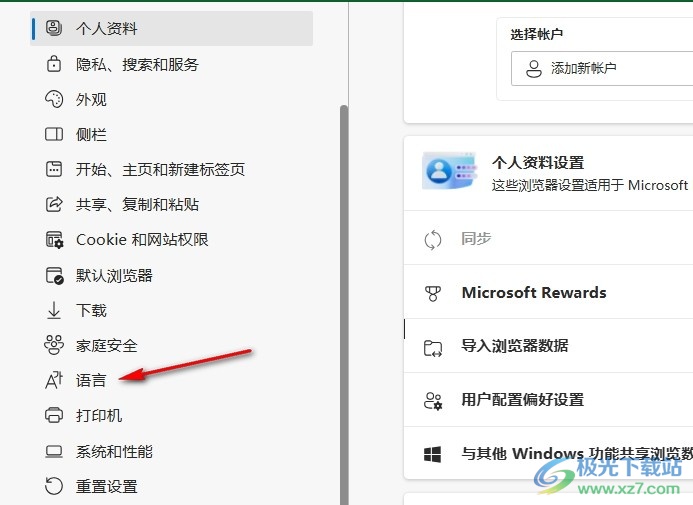The image size is (693, 505).
Task: Click the lock icon for 隐私、搜索和服务
Action: point(54,64)
